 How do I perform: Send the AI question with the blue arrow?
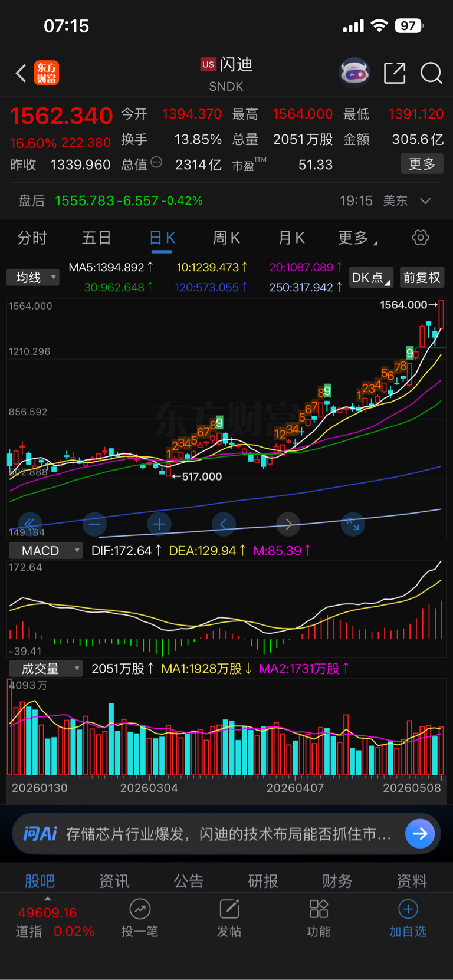[420, 834]
